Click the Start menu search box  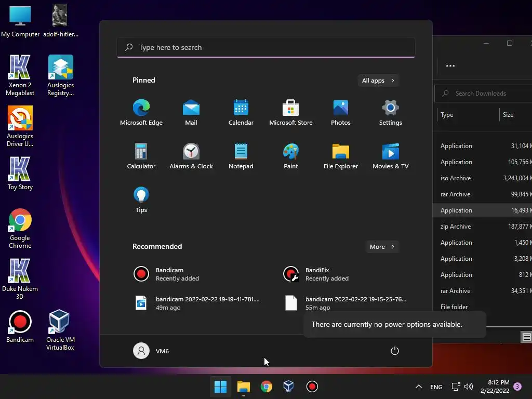point(266,47)
